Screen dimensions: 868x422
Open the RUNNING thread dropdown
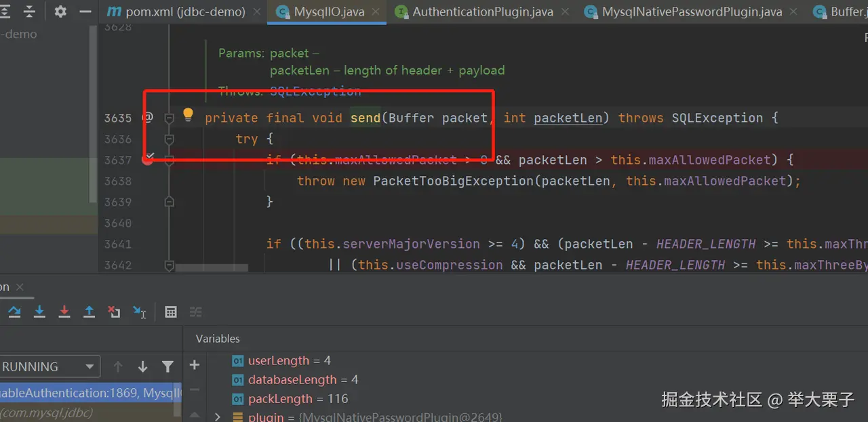click(50, 366)
